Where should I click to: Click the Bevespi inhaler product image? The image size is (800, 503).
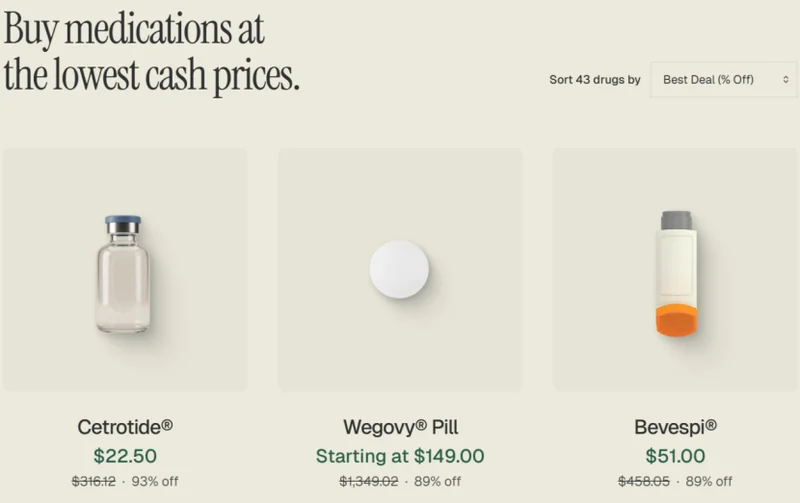(675, 271)
